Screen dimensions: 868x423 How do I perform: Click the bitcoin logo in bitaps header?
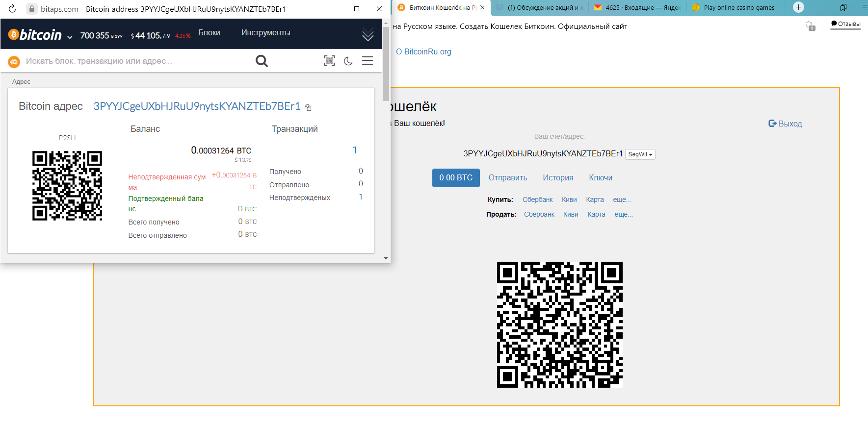click(x=35, y=35)
